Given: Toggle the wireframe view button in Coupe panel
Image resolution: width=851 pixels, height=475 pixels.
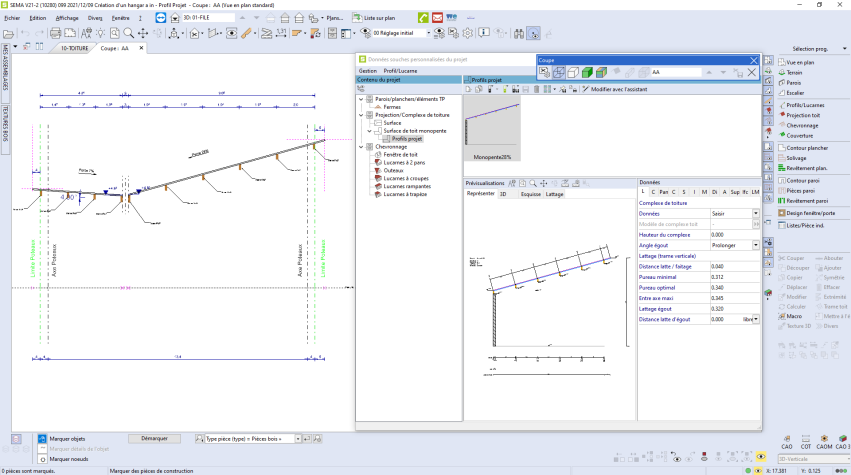Looking at the screenshot, I should tap(559, 72).
